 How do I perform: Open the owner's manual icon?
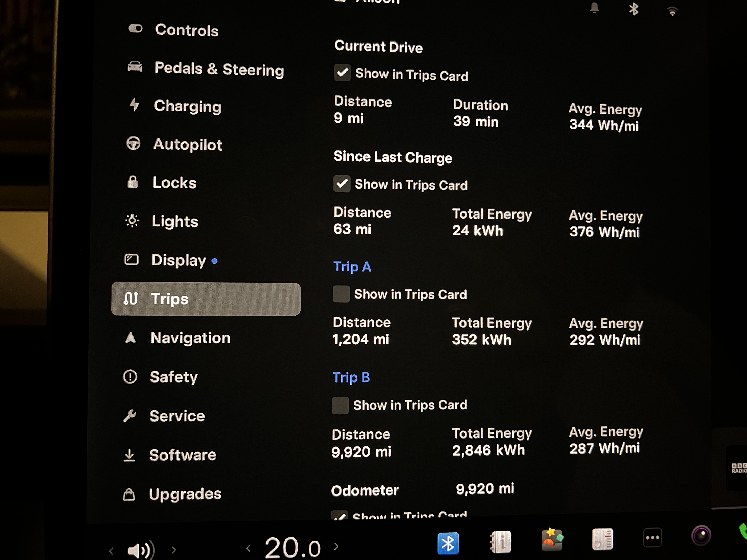click(x=500, y=541)
